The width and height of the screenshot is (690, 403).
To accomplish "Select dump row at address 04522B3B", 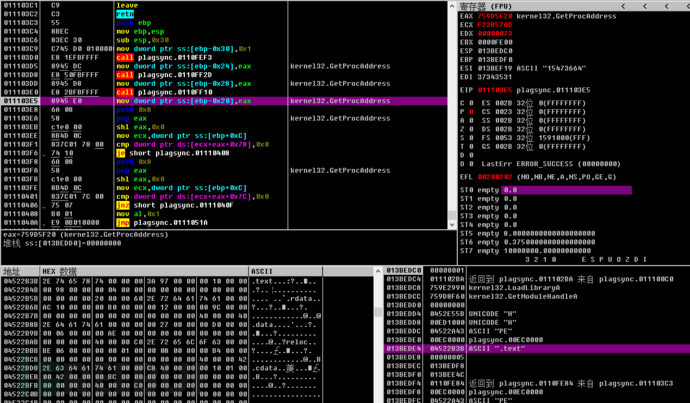I will (162, 282).
